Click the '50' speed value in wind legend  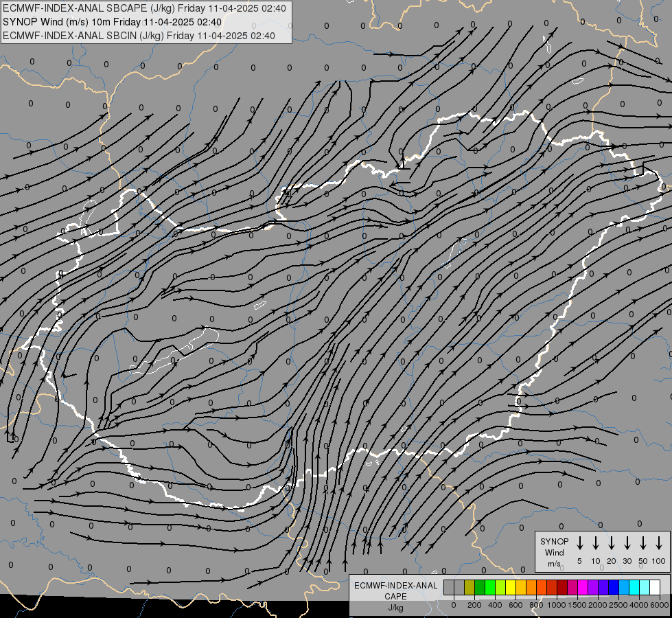pos(643,561)
